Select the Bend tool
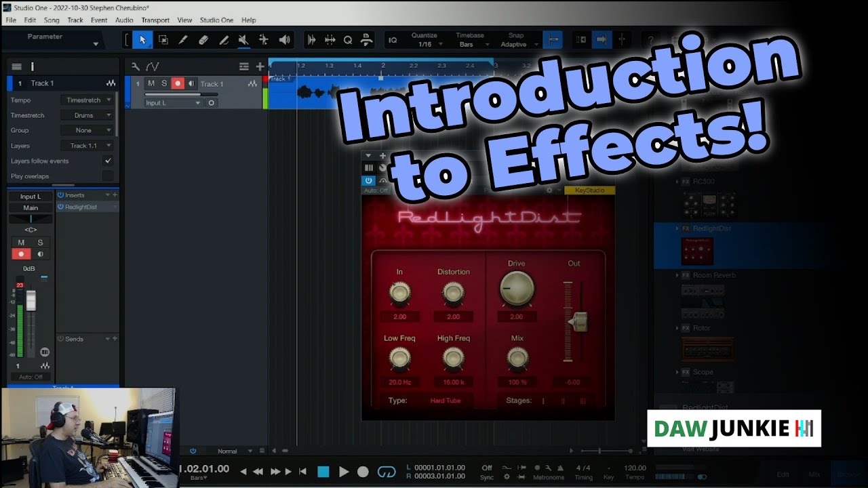This screenshot has width=868, height=488. coord(264,40)
